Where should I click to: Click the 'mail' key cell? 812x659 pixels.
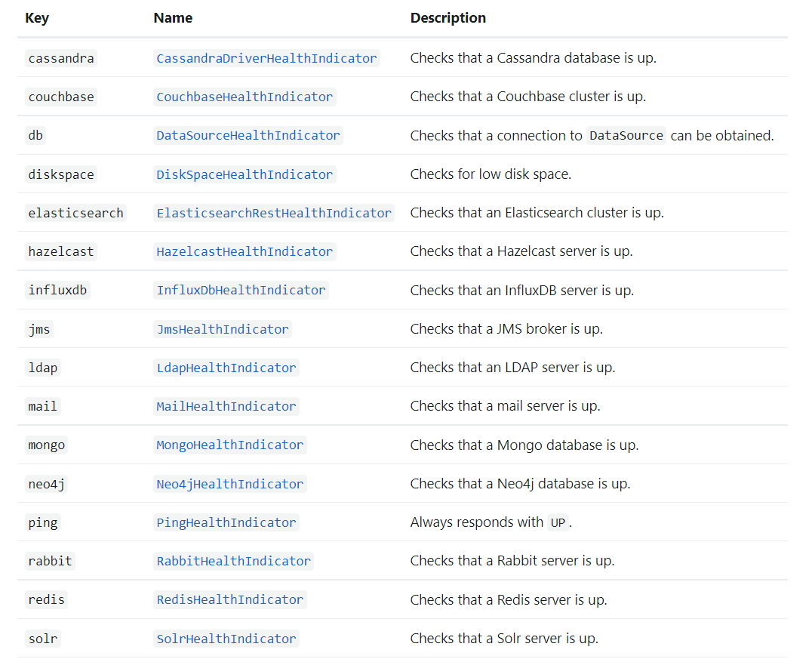42,406
